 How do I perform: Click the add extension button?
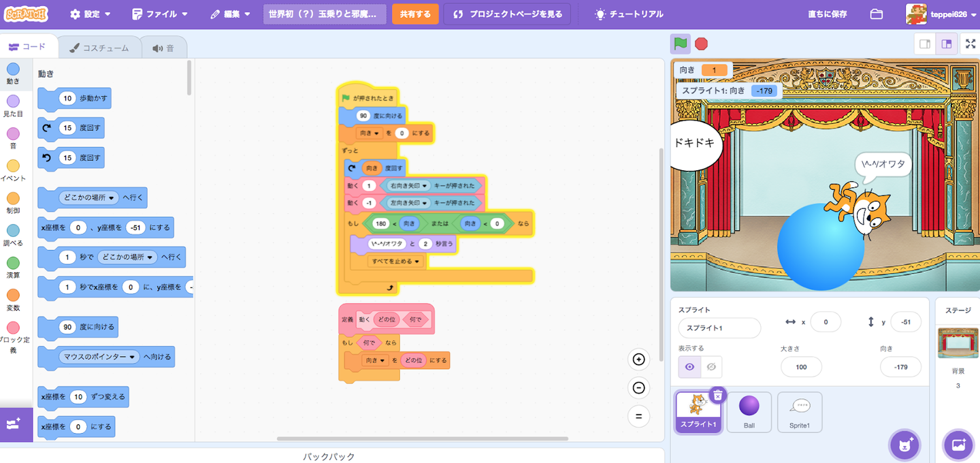pyautogui.click(x=15, y=424)
